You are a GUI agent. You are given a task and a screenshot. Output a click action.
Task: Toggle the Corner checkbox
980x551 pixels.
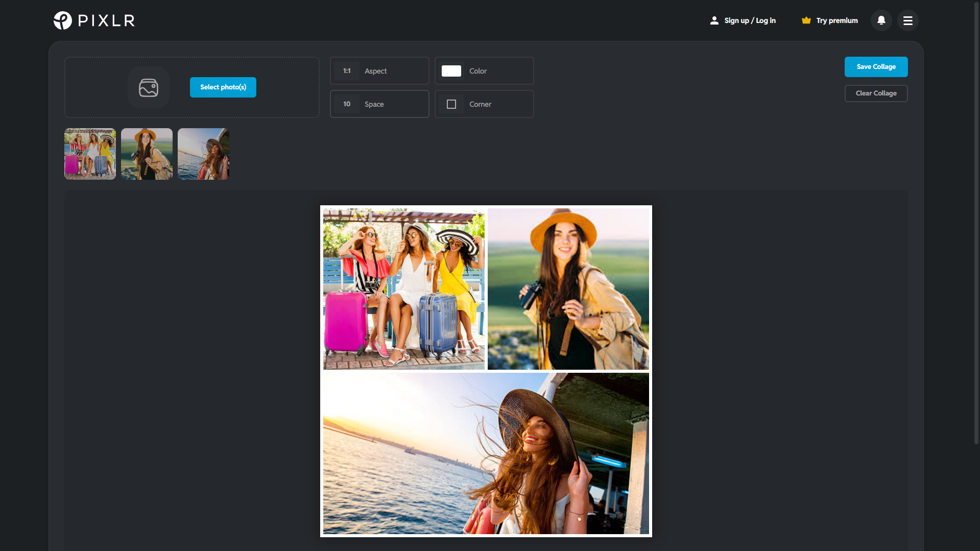click(451, 104)
